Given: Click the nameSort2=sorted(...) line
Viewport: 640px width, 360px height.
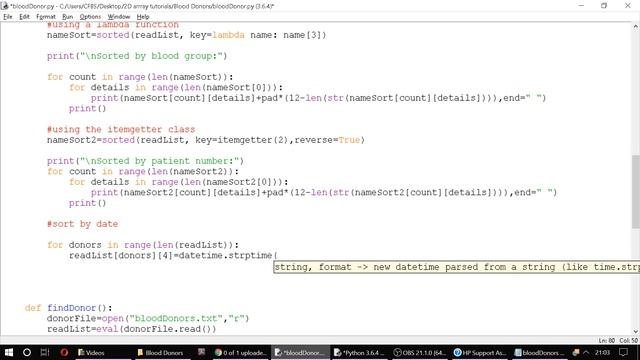Looking at the screenshot, I should (206, 140).
